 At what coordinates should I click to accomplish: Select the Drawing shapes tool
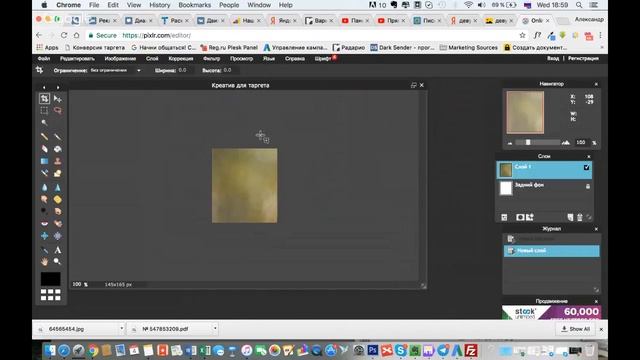click(58, 173)
